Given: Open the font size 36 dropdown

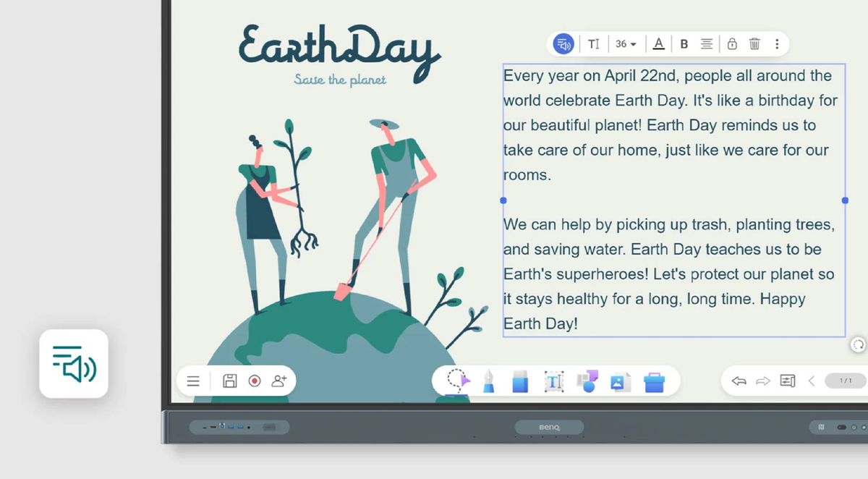Looking at the screenshot, I should pos(626,44).
